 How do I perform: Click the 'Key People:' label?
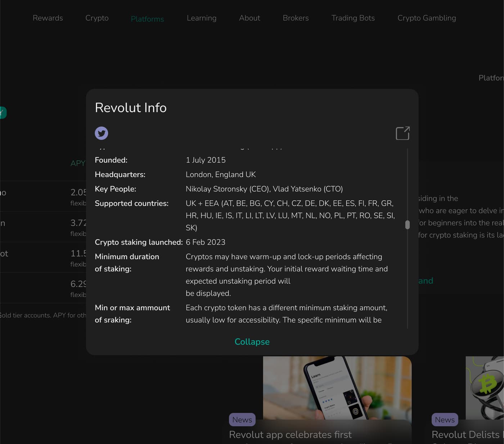(116, 189)
